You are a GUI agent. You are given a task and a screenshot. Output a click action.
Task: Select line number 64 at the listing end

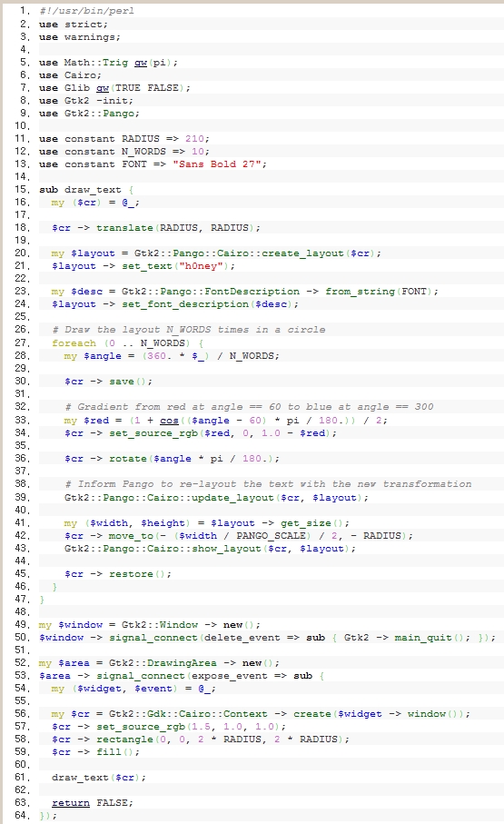(x=23, y=816)
